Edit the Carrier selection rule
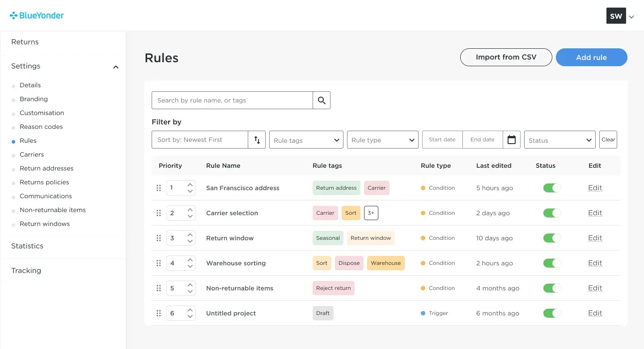The height and width of the screenshot is (349, 644). click(x=595, y=213)
